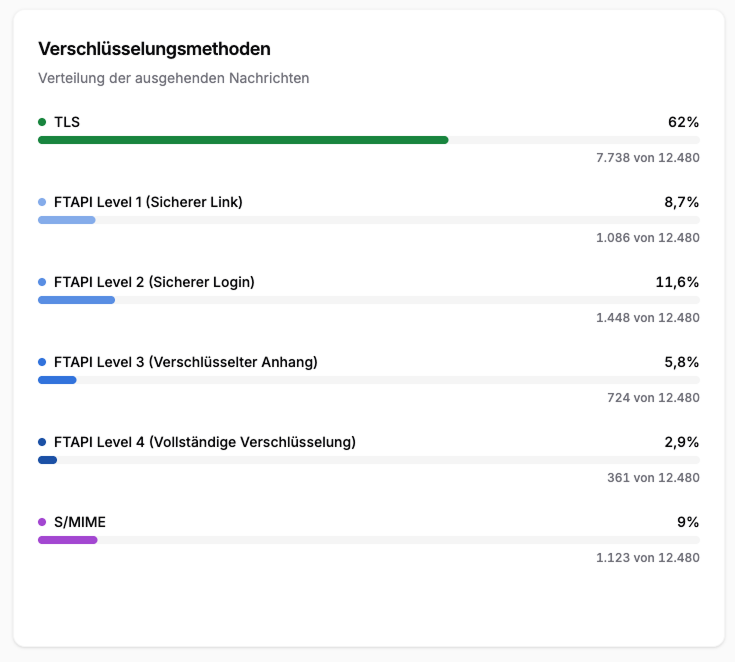Select FTAPI Level 3 (Verschlüsselter Anhang) label

pyautogui.click(x=186, y=362)
